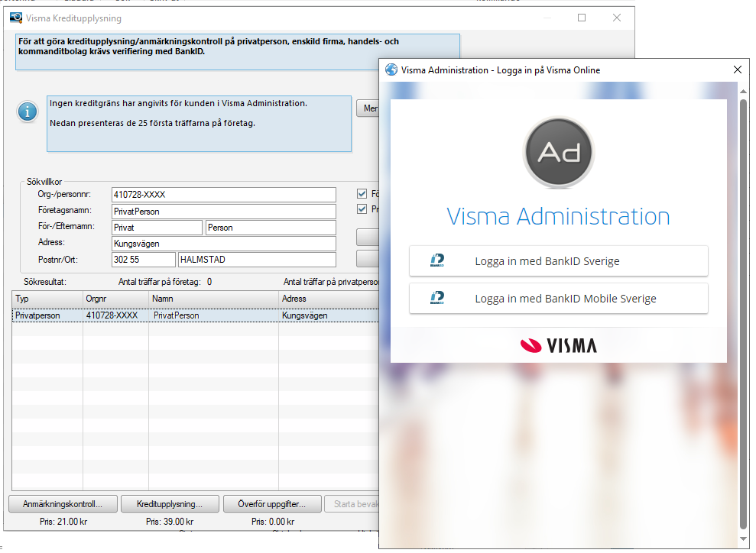Select the Privatperson result row

tap(196, 315)
